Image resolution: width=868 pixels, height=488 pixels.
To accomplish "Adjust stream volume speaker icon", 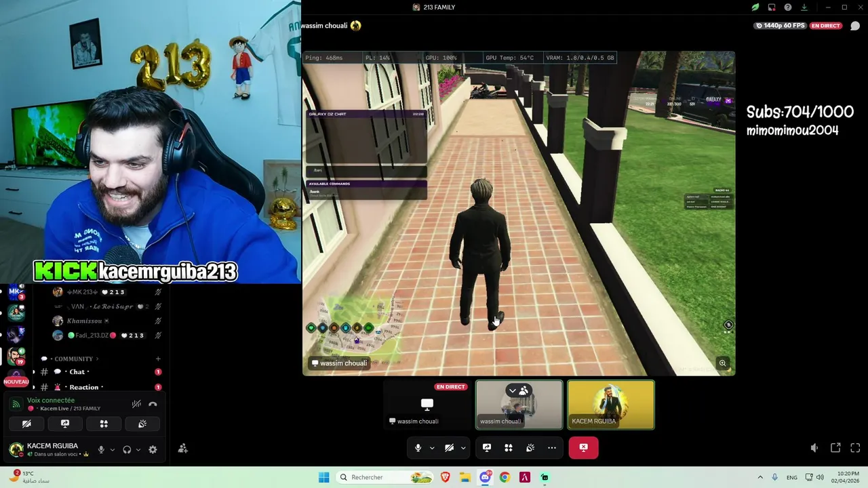I will click(814, 448).
